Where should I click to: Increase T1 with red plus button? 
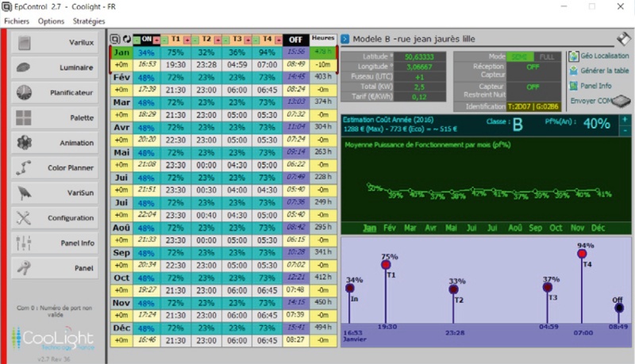pos(187,40)
